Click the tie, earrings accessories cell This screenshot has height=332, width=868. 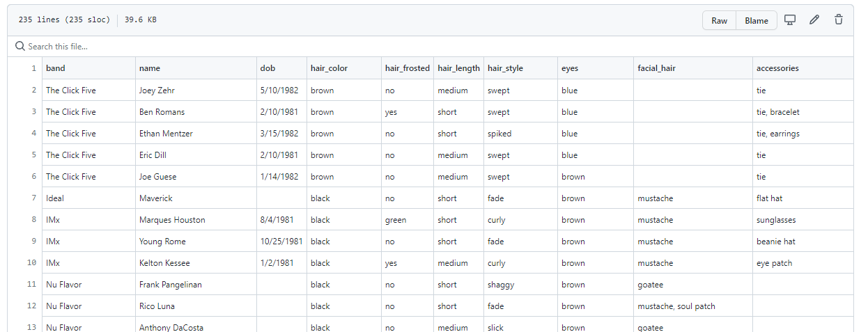point(803,134)
